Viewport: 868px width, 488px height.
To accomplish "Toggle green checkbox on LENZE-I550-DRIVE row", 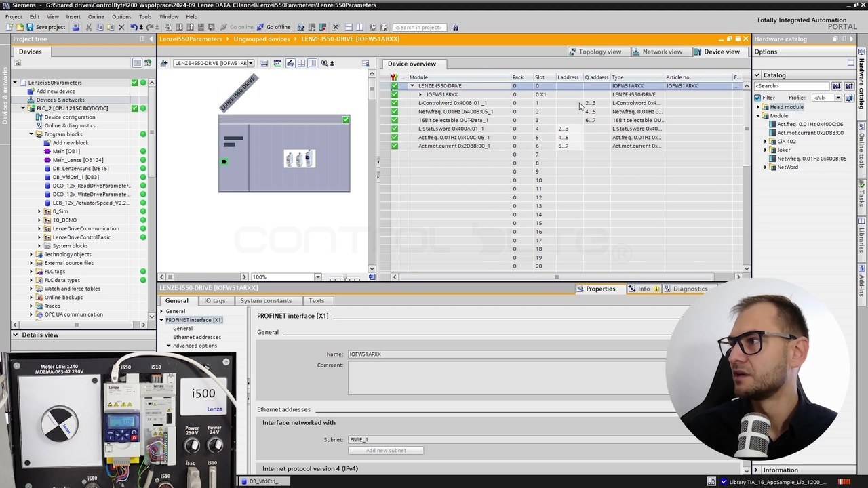I will click(394, 86).
